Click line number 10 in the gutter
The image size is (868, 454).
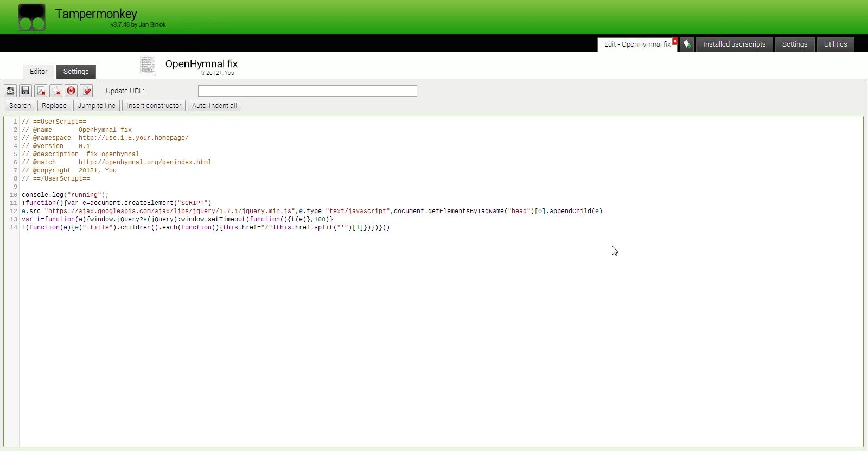coord(14,195)
